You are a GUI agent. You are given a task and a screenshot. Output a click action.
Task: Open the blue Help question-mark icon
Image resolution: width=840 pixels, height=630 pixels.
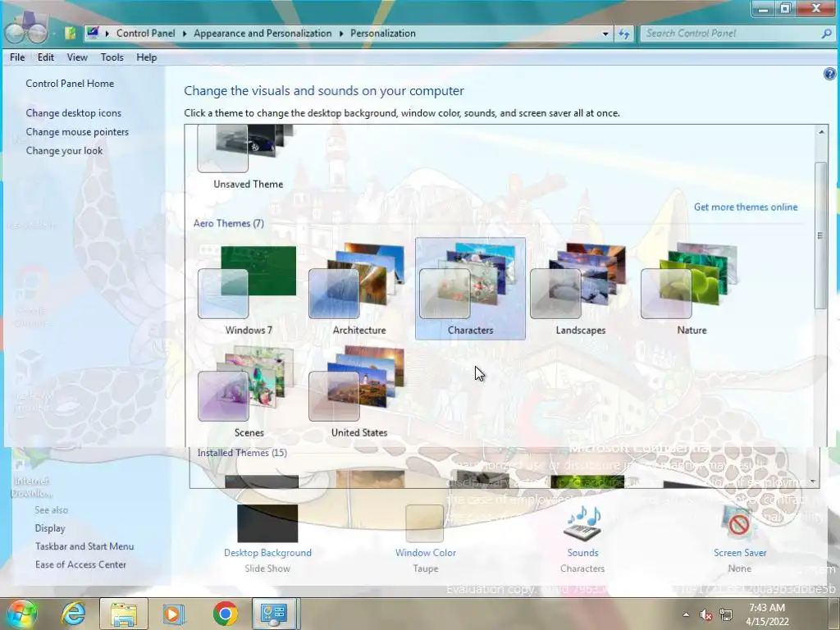point(829,74)
